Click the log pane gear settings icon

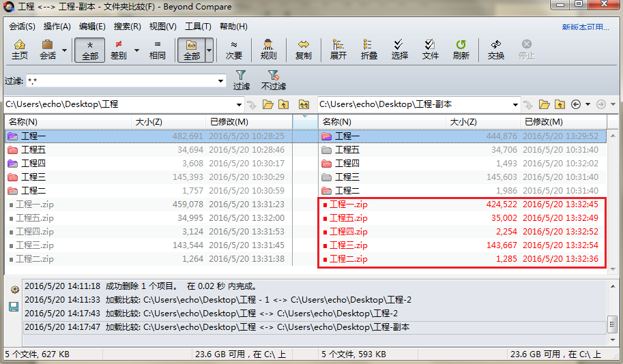click(x=14, y=290)
